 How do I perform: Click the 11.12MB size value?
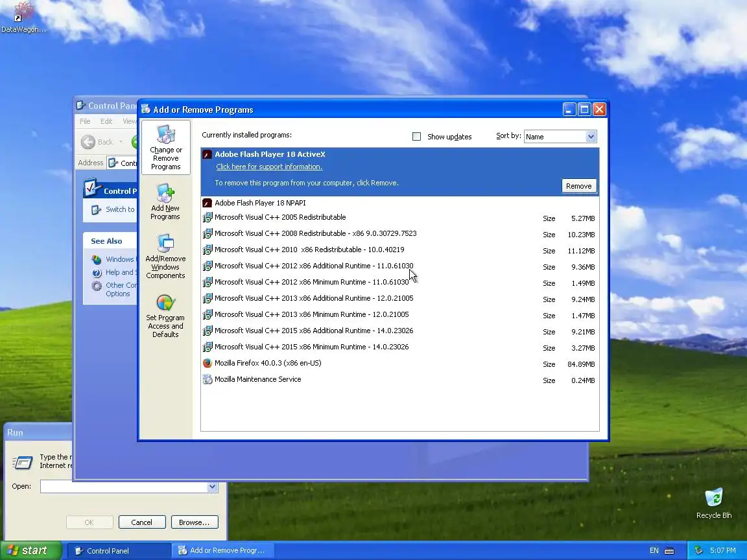click(581, 251)
